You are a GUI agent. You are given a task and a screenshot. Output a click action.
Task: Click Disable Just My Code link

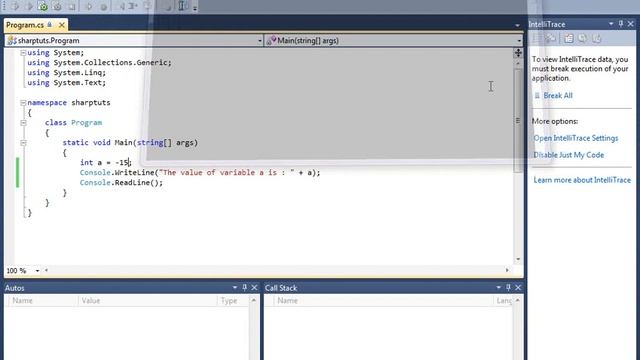569,155
